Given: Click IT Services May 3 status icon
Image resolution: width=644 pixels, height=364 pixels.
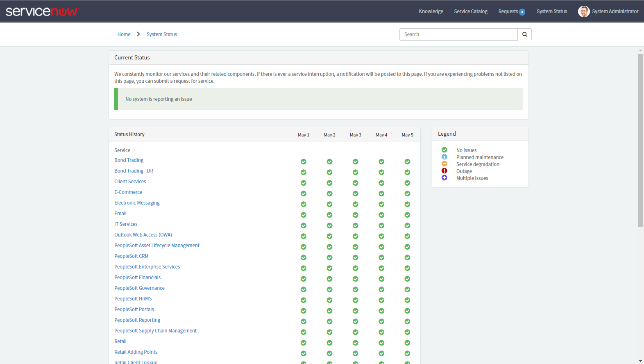Looking at the screenshot, I should (356, 225).
